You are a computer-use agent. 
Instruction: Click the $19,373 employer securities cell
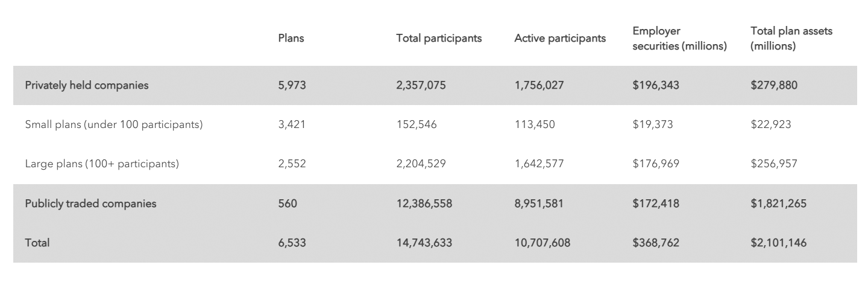pos(653,125)
